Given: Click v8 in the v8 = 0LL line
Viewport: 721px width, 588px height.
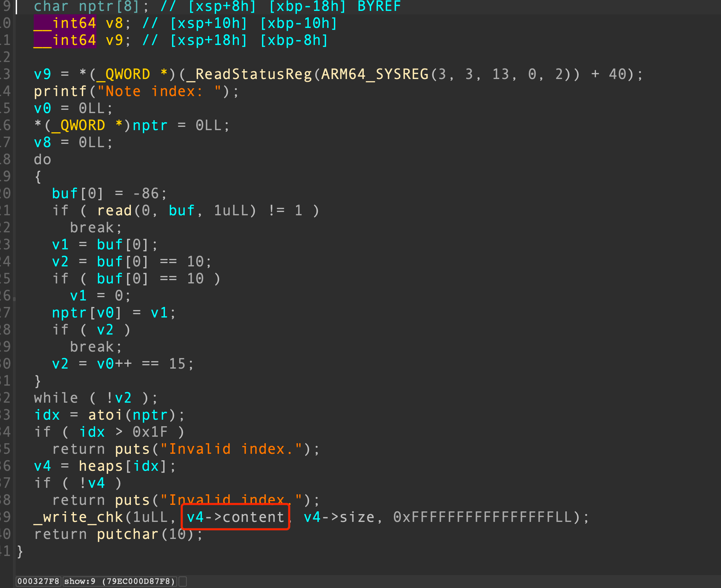Looking at the screenshot, I should (43, 142).
